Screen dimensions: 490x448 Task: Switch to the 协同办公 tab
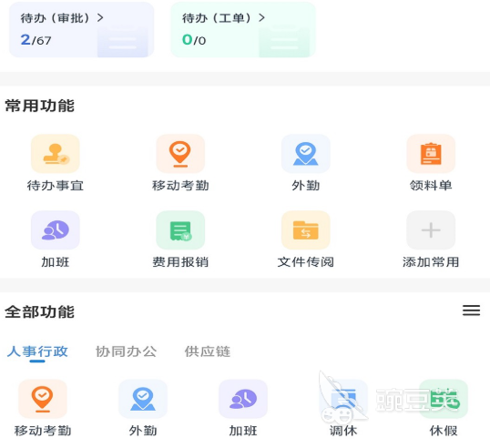tap(126, 351)
